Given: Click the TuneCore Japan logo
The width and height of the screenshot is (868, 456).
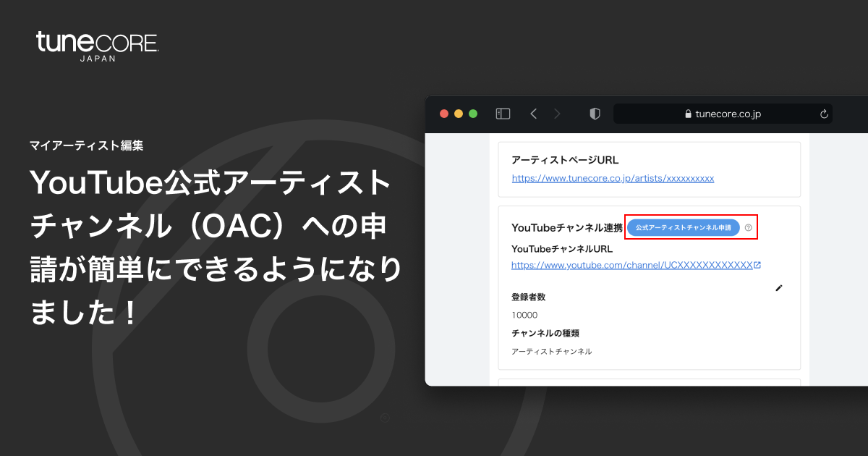Looking at the screenshot, I should (x=97, y=45).
